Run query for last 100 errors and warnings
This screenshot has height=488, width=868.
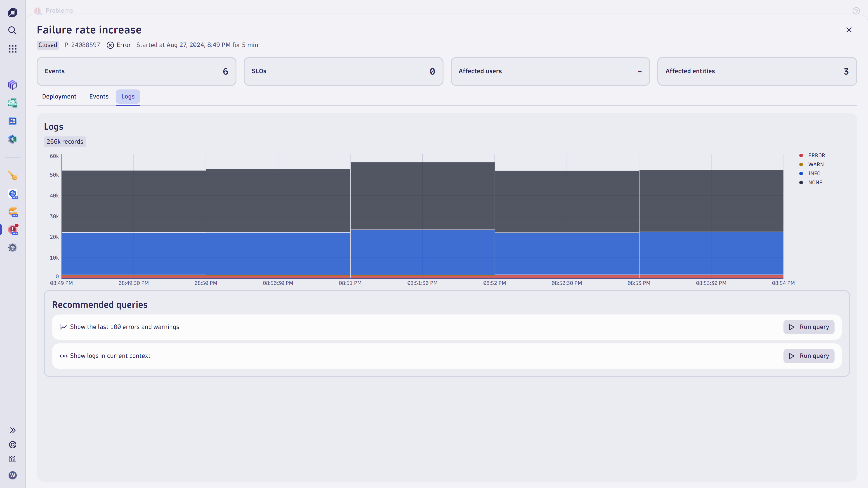[x=809, y=327]
